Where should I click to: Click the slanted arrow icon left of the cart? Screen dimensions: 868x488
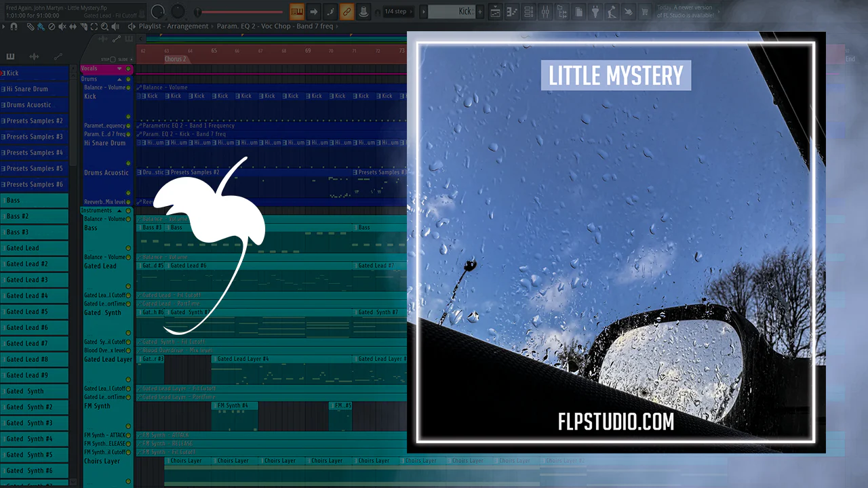pyautogui.click(x=628, y=12)
